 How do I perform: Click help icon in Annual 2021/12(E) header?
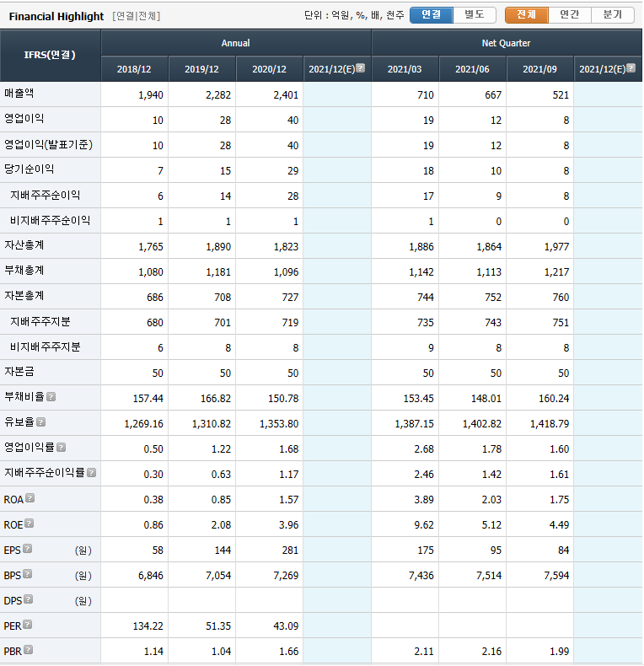[x=360, y=68]
